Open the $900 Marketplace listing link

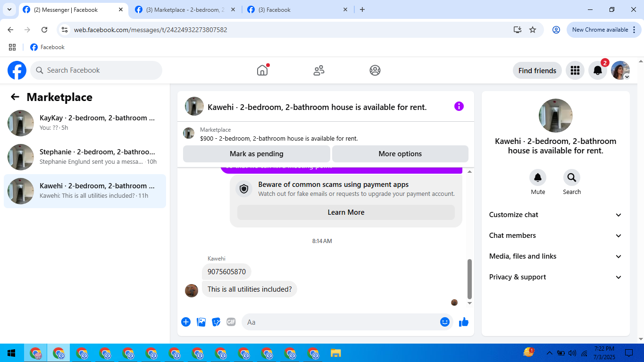[x=279, y=138]
